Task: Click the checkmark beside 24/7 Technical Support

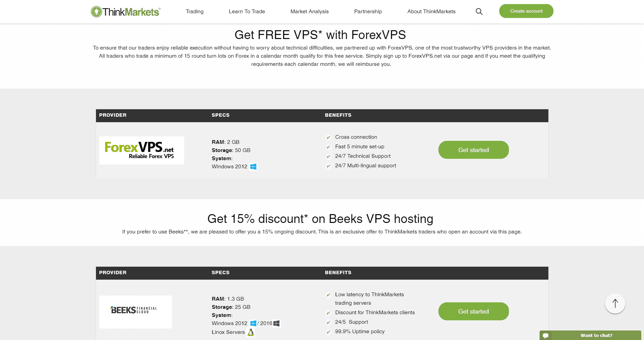Action: click(x=328, y=156)
